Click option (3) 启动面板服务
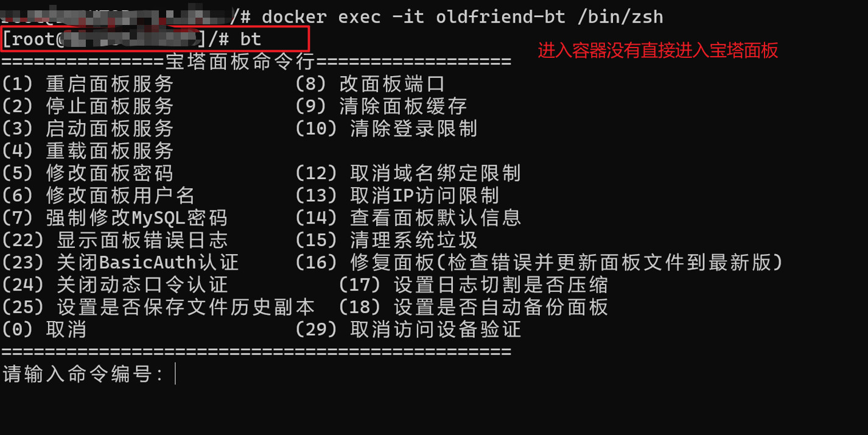Image resolution: width=868 pixels, height=435 pixels. 88,129
